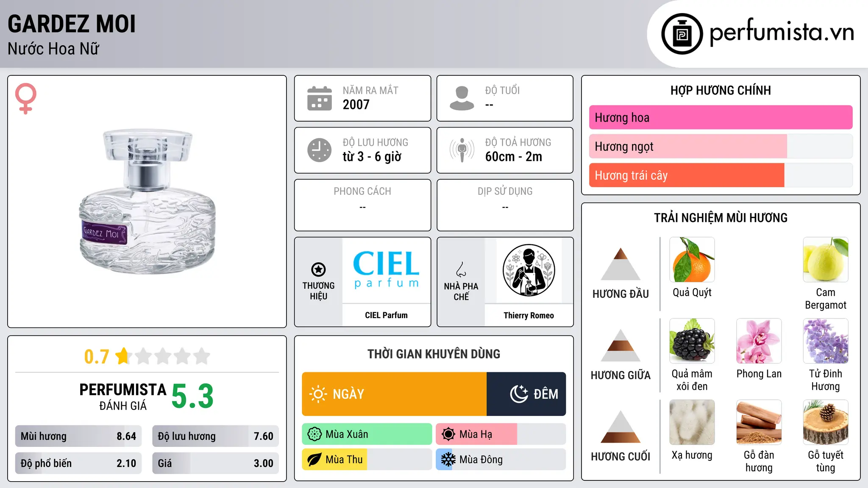Image resolution: width=868 pixels, height=488 pixels.
Task: Click the GARDEZ MOI title
Action: click(72, 24)
